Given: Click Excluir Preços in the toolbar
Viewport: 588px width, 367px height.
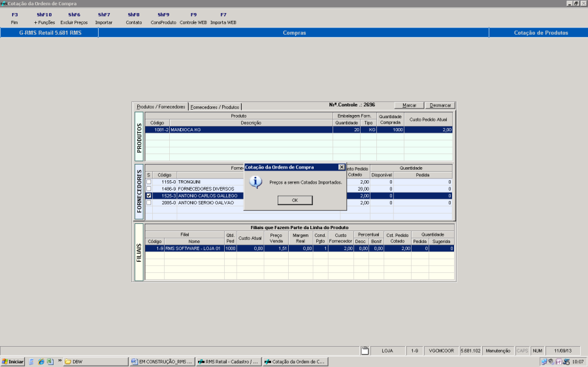Looking at the screenshot, I should coord(74,18).
